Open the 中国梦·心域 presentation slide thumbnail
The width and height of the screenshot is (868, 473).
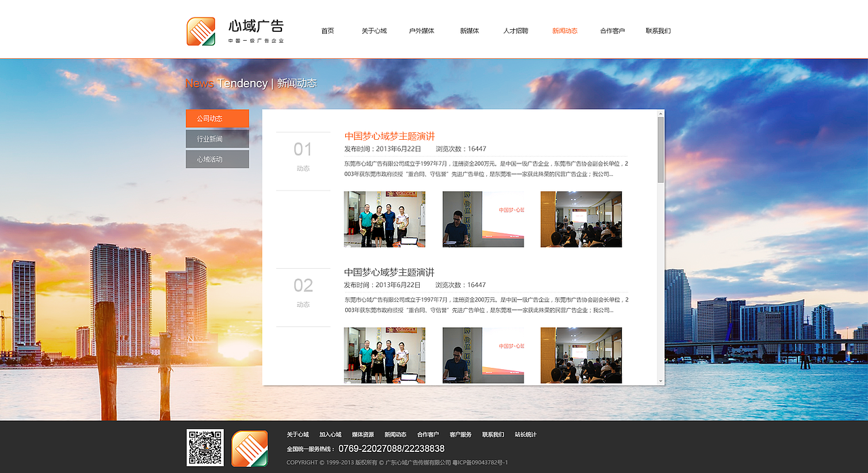(x=483, y=219)
